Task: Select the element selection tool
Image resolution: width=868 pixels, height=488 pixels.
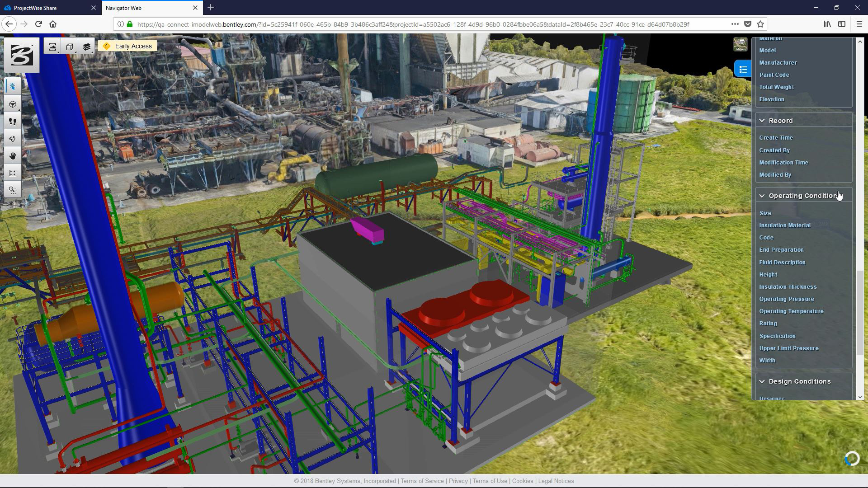Action: 13,85
